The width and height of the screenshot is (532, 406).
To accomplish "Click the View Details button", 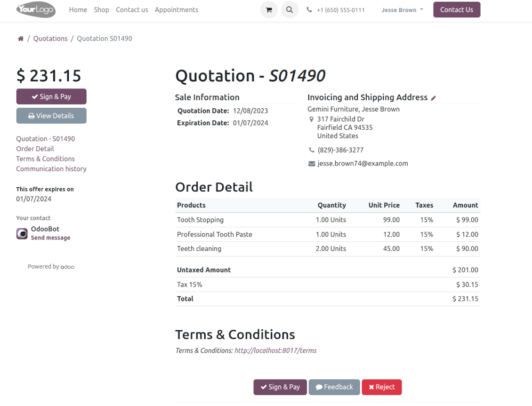I will click(51, 116).
